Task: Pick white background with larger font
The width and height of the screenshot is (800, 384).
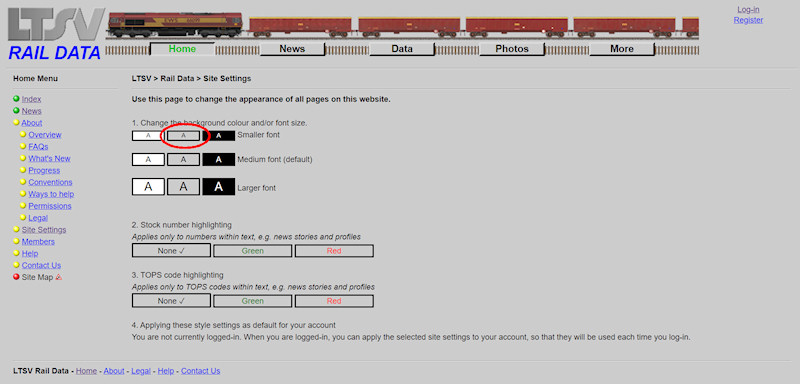Action: tap(148, 187)
